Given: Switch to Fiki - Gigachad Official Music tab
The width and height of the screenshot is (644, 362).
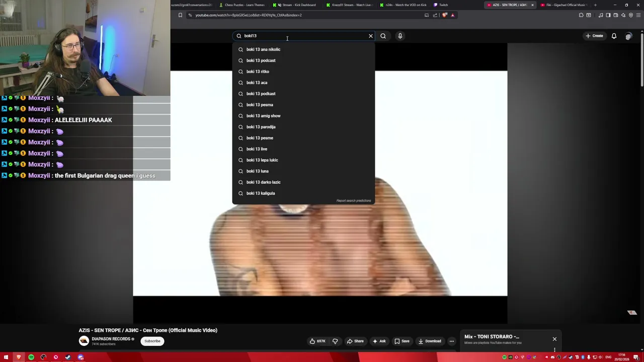Looking at the screenshot, I should pyautogui.click(x=563, y=5).
